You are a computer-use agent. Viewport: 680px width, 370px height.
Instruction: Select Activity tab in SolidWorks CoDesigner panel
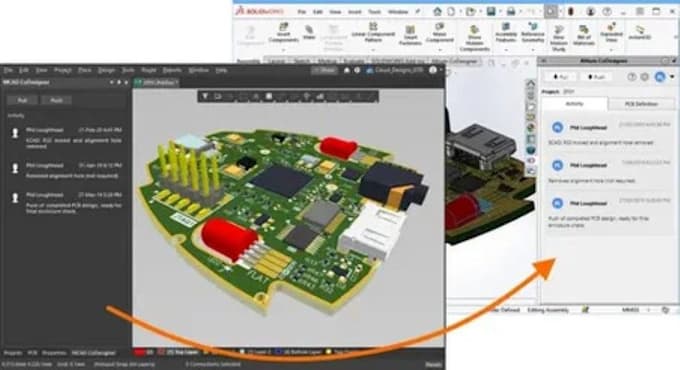click(x=575, y=104)
